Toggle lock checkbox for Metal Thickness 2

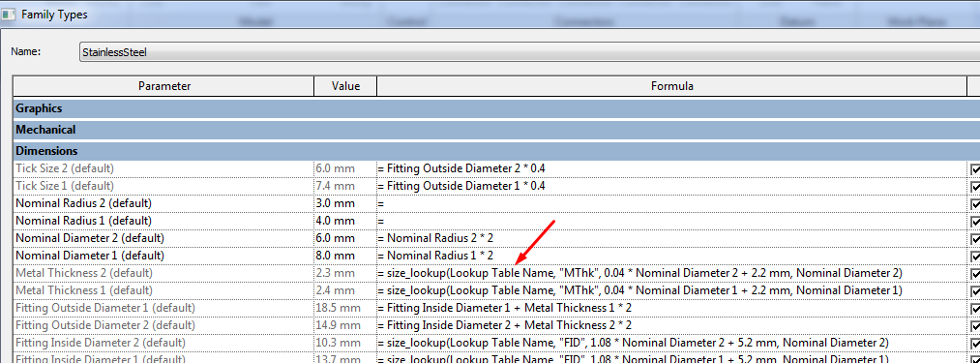coord(975,274)
